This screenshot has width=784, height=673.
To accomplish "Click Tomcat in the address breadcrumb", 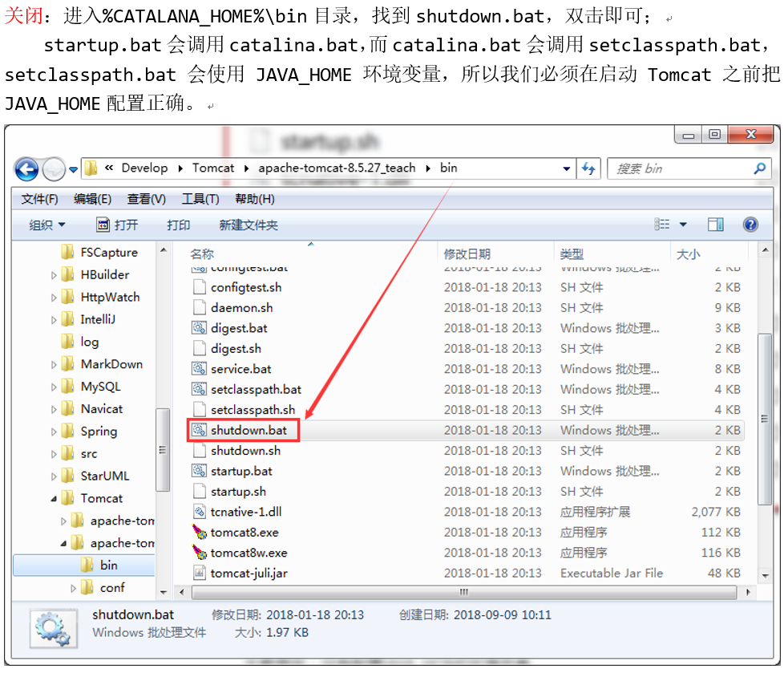I will click(213, 168).
